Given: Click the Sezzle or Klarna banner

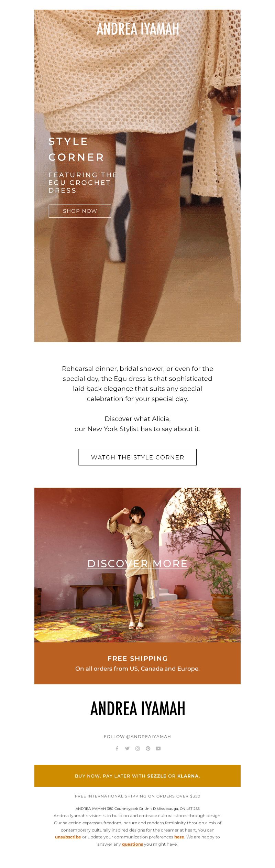Looking at the screenshot, I should [x=137, y=775].
